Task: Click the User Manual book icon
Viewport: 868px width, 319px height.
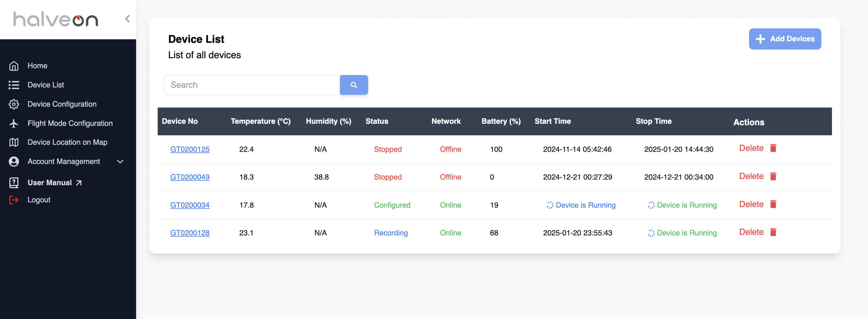Action: (14, 183)
